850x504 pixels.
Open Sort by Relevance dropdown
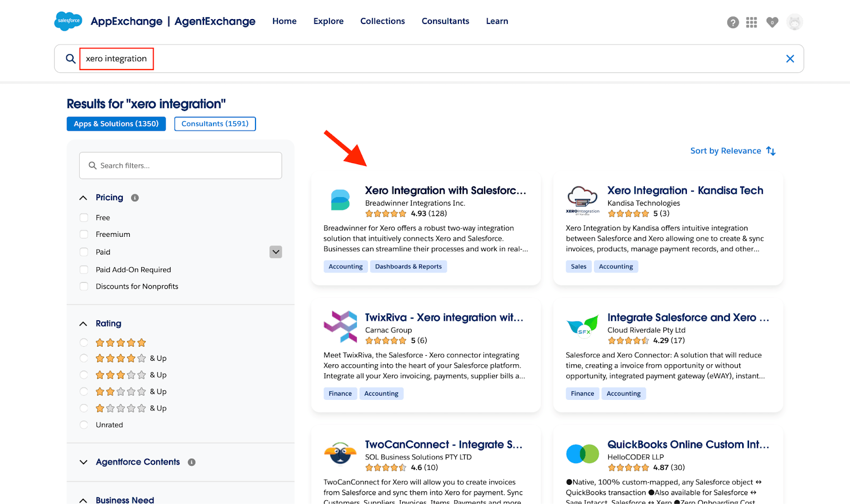(x=733, y=151)
